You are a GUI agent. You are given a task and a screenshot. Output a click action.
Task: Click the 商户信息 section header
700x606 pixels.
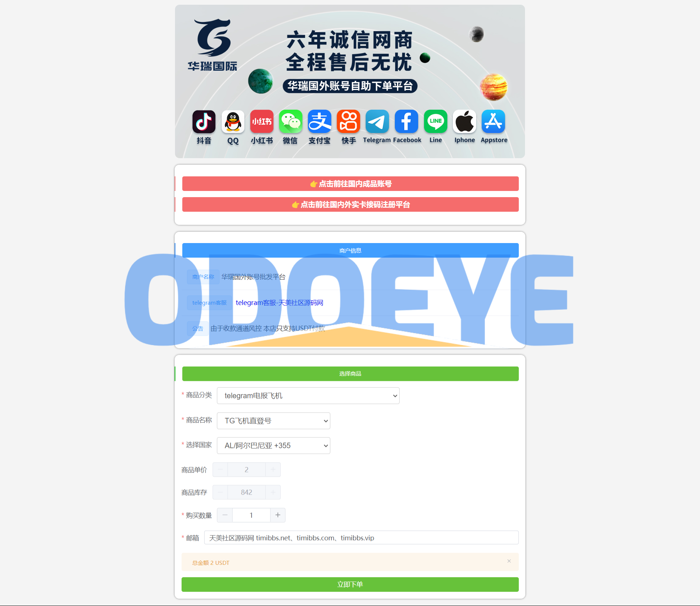pyautogui.click(x=350, y=250)
